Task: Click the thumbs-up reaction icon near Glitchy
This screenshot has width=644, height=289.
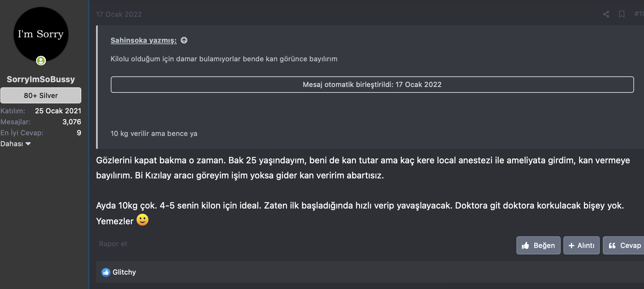Action: [106, 272]
